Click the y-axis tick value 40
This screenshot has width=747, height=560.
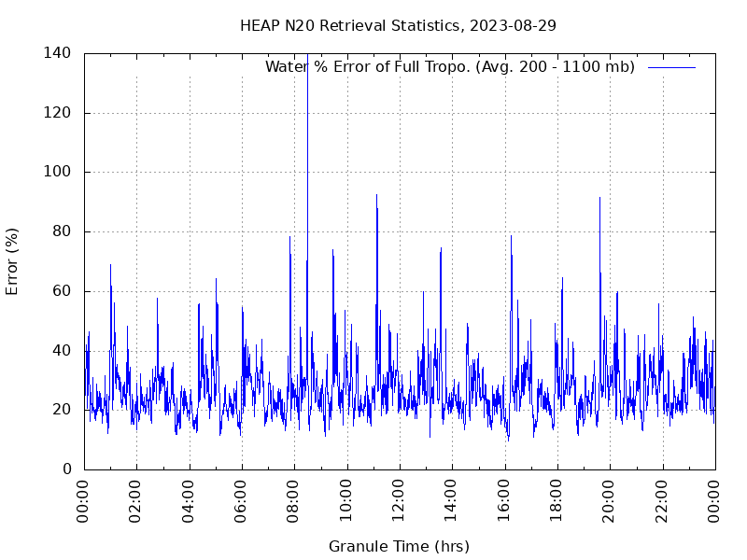coord(62,351)
